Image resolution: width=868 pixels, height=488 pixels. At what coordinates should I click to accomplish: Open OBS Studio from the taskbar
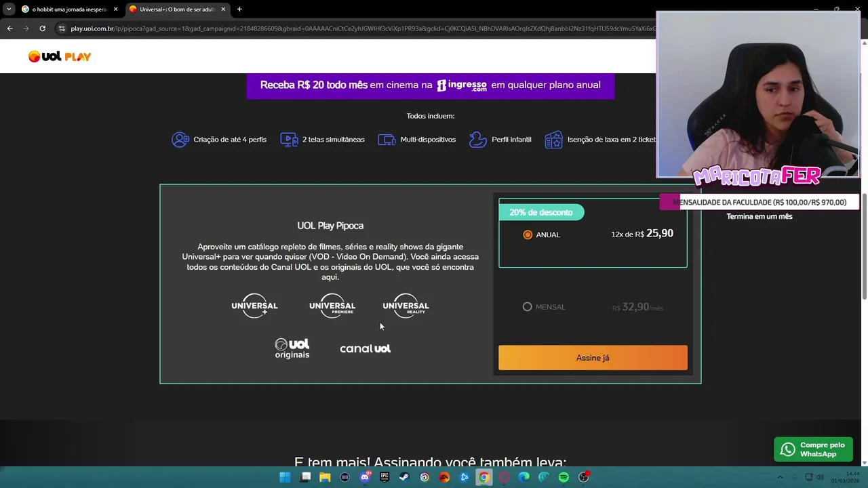tap(584, 477)
